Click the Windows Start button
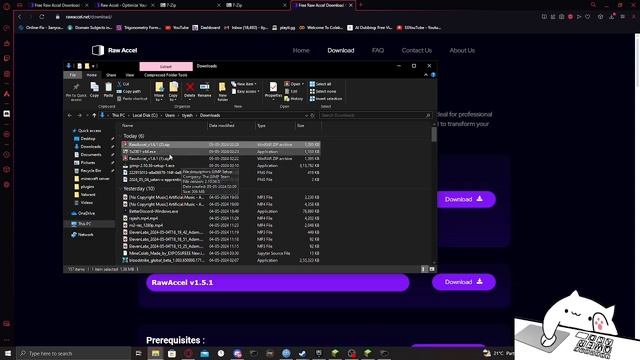 click(7, 353)
